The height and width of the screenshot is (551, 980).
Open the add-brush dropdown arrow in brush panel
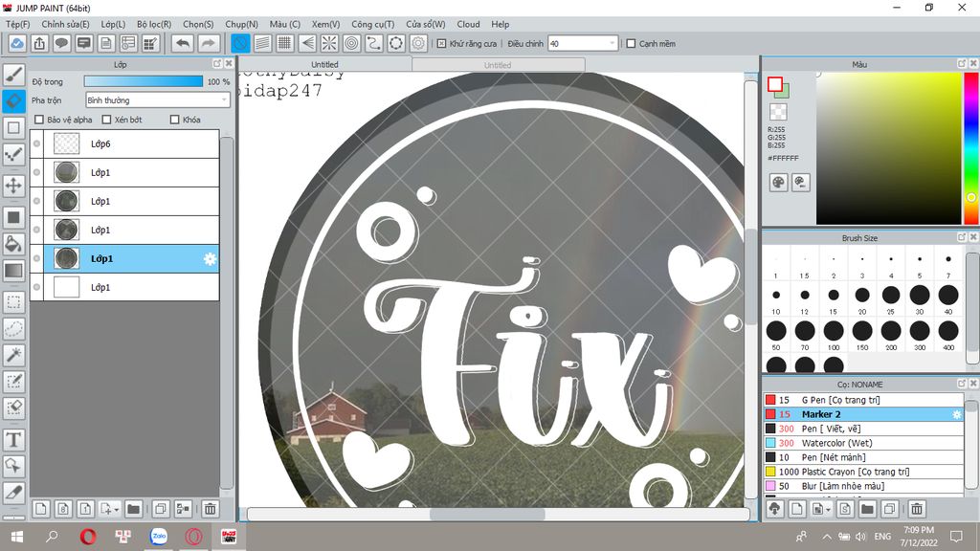(828, 510)
